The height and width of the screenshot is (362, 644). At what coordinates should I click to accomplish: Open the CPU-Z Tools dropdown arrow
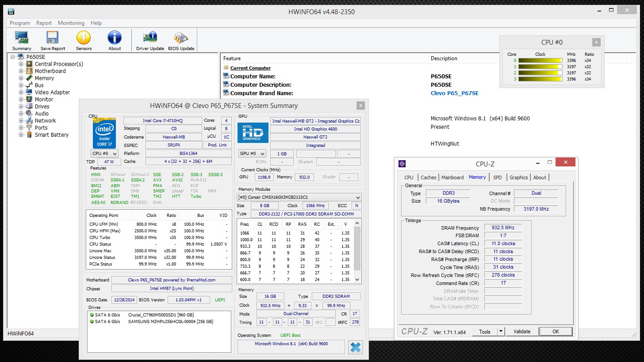point(501,331)
